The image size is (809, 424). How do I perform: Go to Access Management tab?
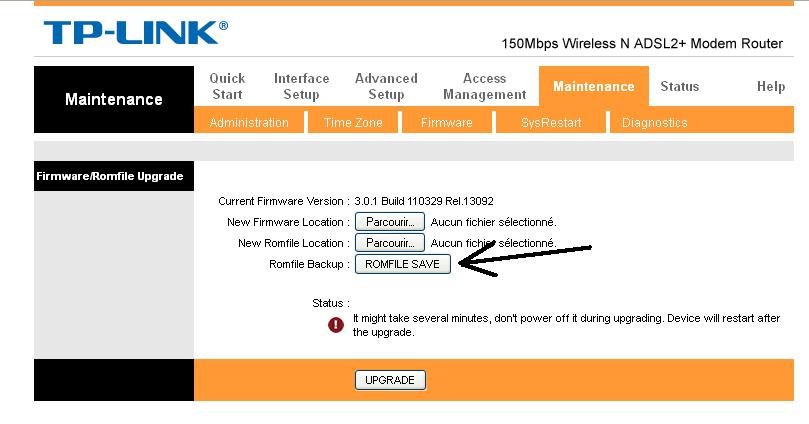[x=484, y=86]
